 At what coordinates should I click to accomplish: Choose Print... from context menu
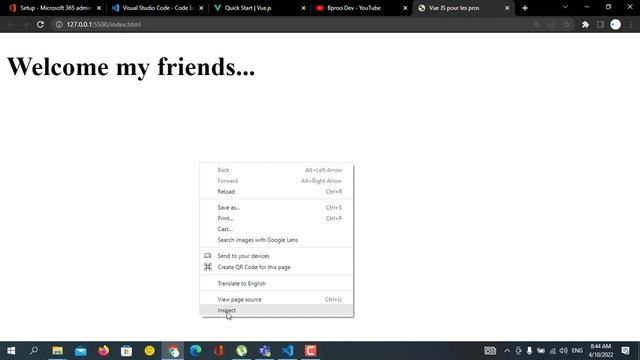point(276,218)
